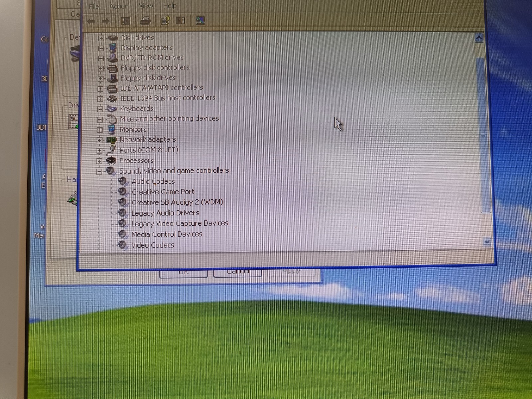Click Cancel in the dialog behind
The width and height of the screenshot is (532, 399).
[x=238, y=272]
